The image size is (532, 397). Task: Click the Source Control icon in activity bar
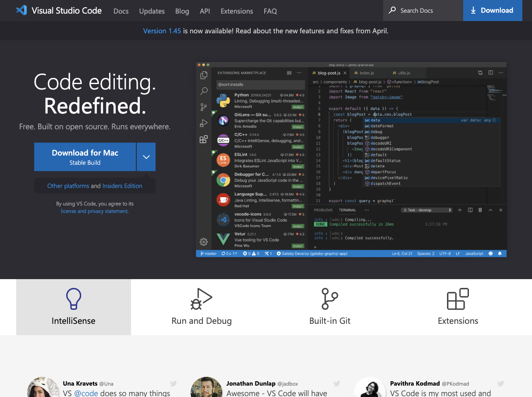[x=204, y=107]
